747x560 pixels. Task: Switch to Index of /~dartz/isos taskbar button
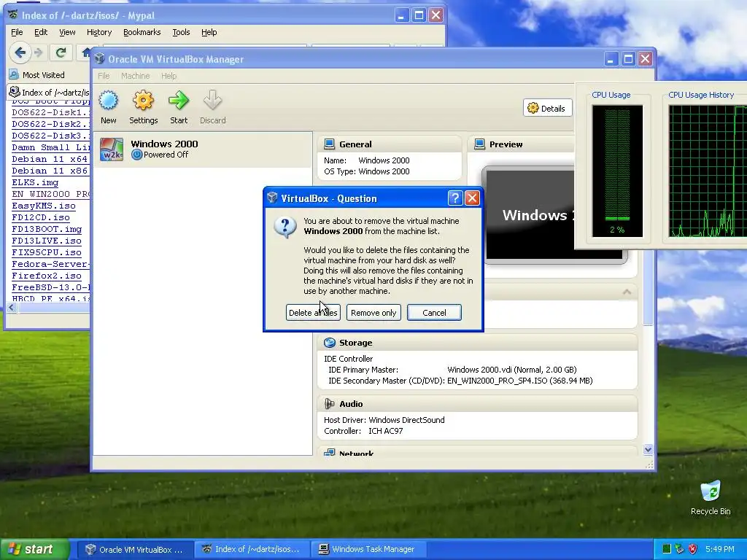[252, 549]
